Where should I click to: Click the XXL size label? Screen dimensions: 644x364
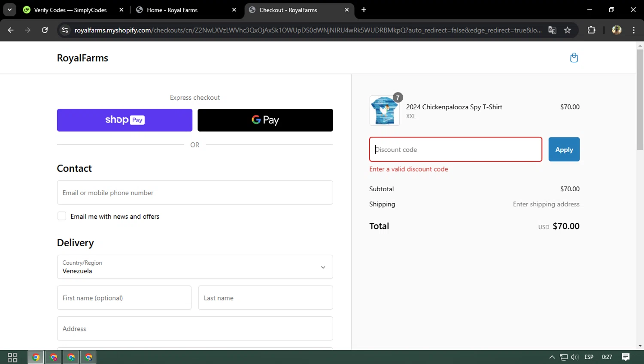(x=411, y=116)
